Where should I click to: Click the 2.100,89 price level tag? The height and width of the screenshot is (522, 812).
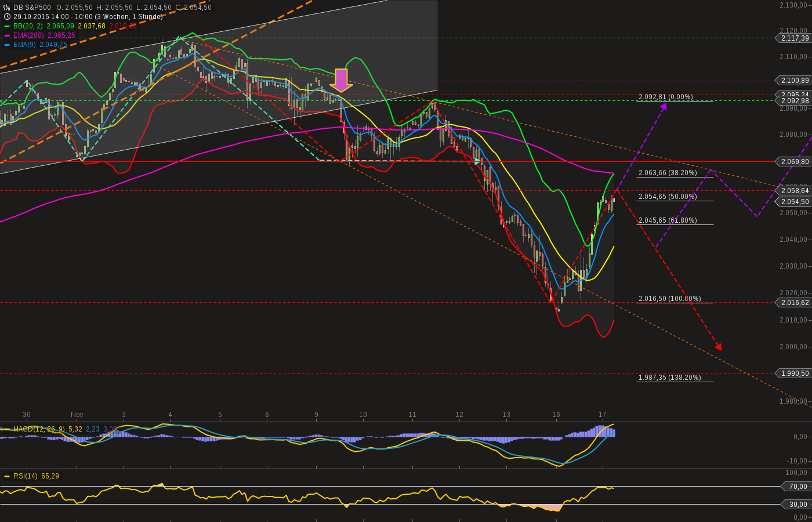(793, 81)
